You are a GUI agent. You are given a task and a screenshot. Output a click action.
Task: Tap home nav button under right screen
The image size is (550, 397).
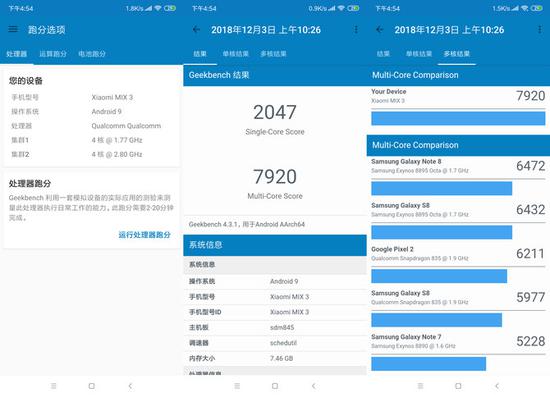pos(458,386)
